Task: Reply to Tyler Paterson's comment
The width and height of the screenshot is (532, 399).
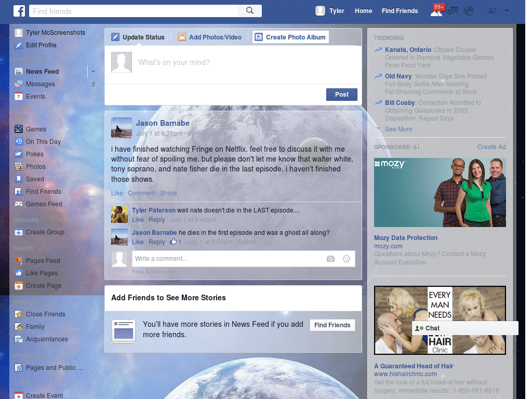Action: point(157,220)
